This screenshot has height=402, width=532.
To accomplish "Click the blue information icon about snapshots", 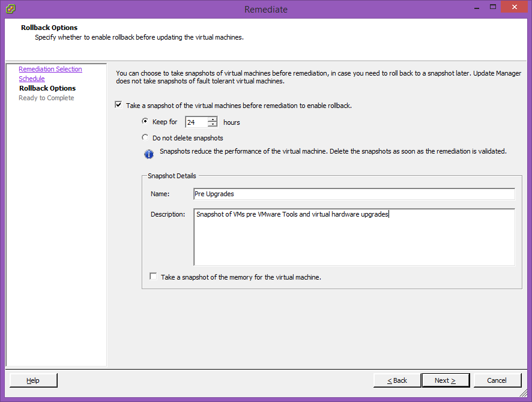I will (x=148, y=154).
